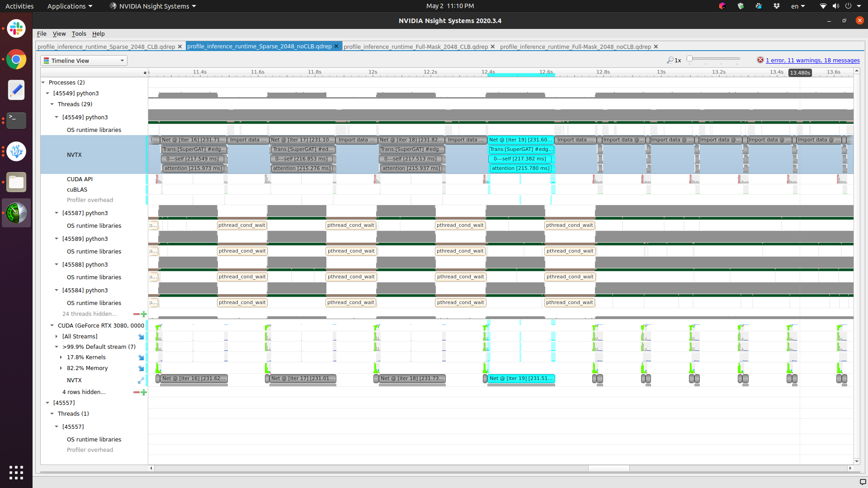Click blue arrow icon on Kernels row
The height and width of the screenshot is (488, 868).
[x=141, y=357]
